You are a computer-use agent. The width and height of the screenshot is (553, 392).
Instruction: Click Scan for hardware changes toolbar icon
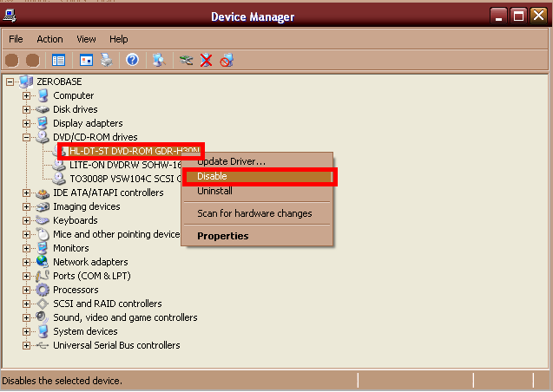159,60
